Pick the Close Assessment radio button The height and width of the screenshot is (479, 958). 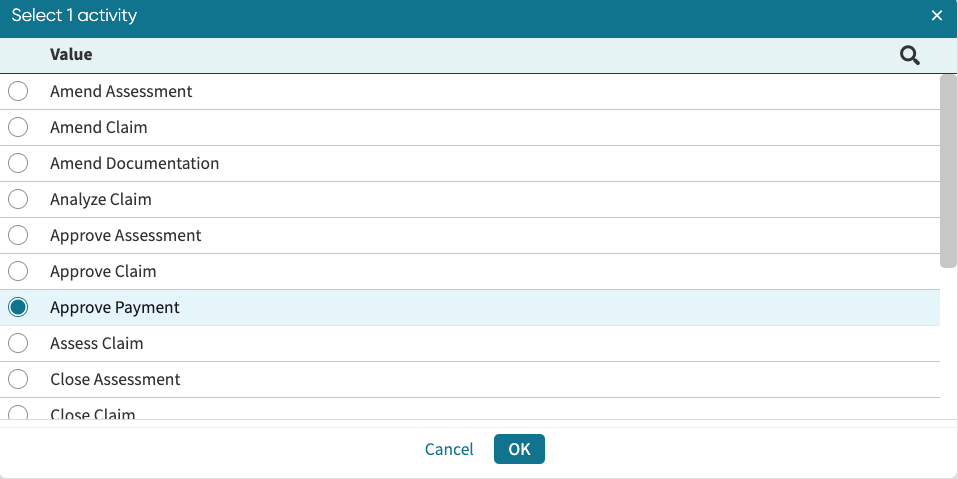pos(18,380)
